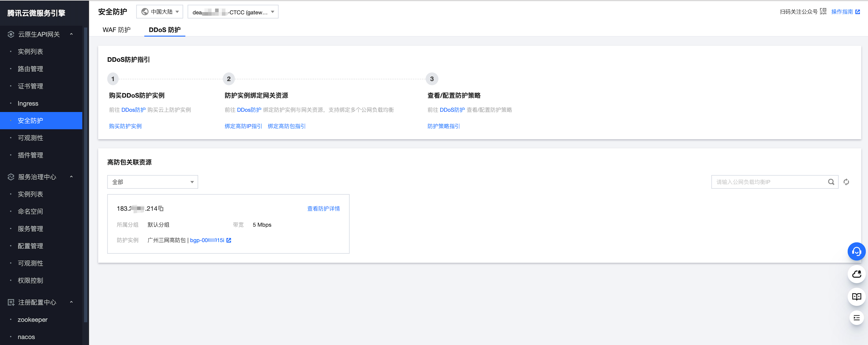Click 查看防护详情 on the IP card
The height and width of the screenshot is (345, 868).
(x=324, y=209)
